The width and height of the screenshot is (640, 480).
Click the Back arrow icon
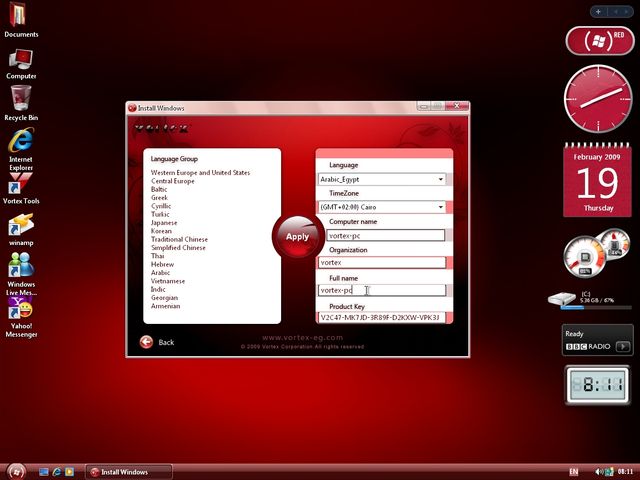pyautogui.click(x=146, y=342)
